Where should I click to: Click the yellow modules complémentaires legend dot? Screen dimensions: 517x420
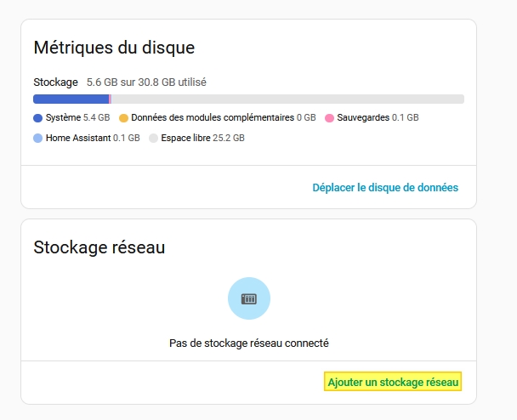[x=123, y=117]
